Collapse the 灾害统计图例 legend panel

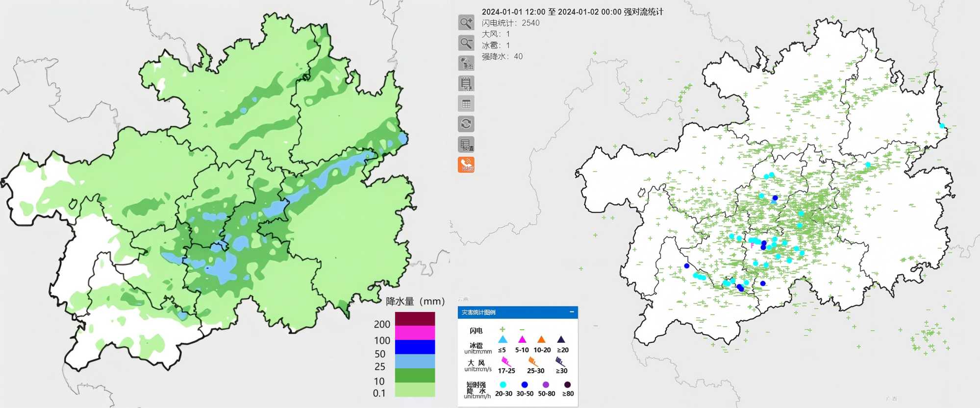[572, 312]
